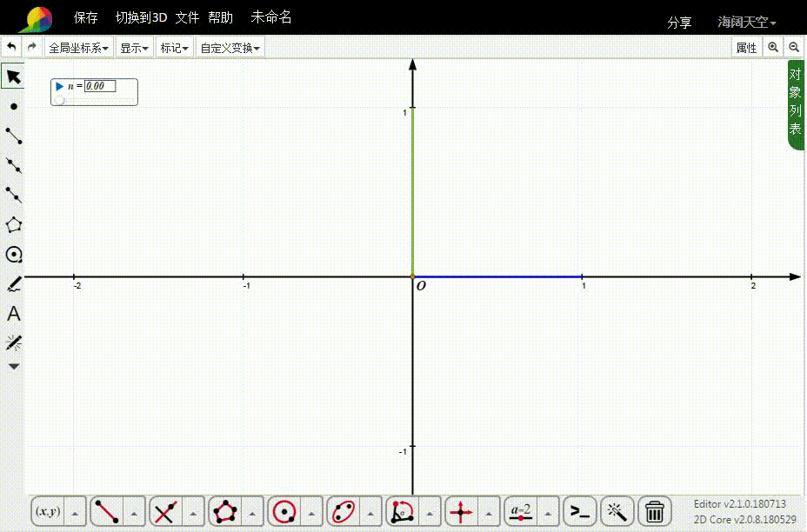Viewport: 807px width, 532px height.
Task: Open the 对象列表 side tab
Action: tap(796, 105)
